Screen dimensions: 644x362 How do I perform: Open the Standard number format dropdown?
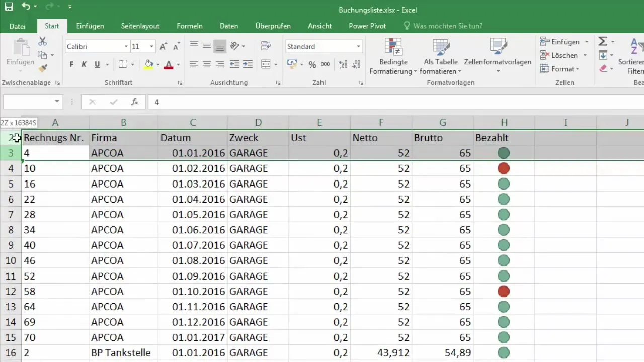point(358,46)
